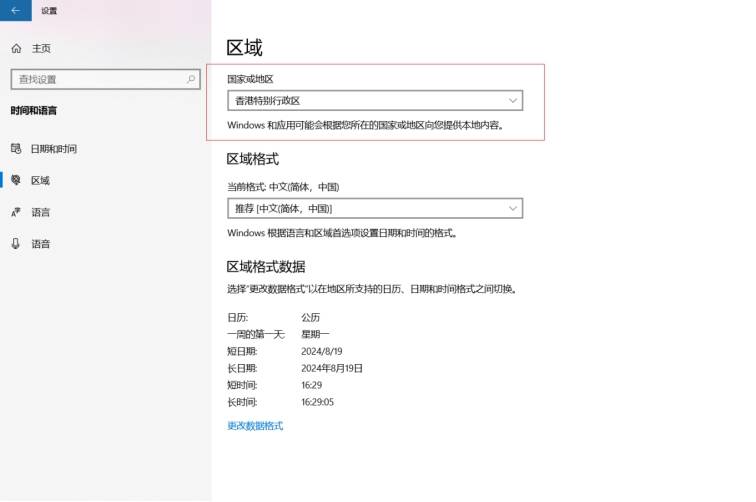This screenshot has height=502, width=756.
Task: Click the magnifier icon in the search box
Action: [x=192, y=79]
